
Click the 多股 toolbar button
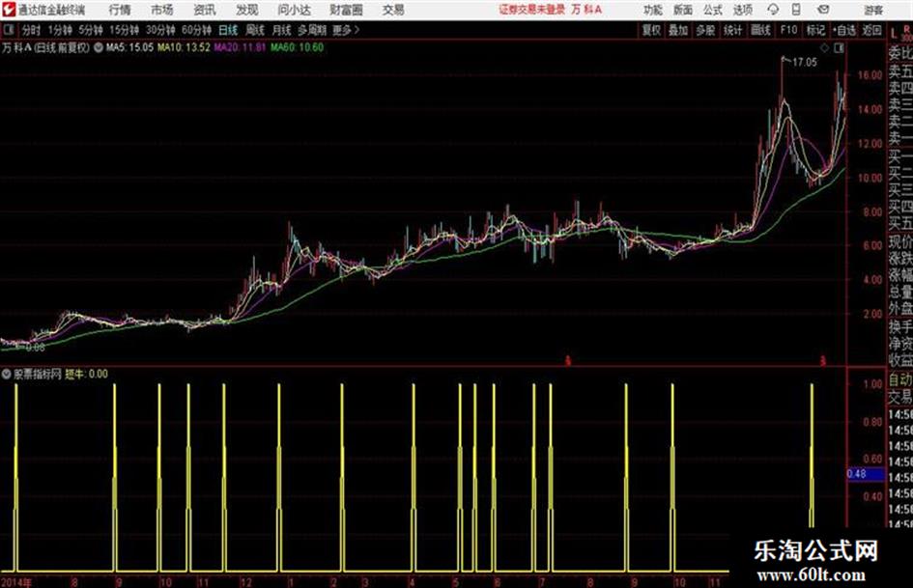click(705, 30)
